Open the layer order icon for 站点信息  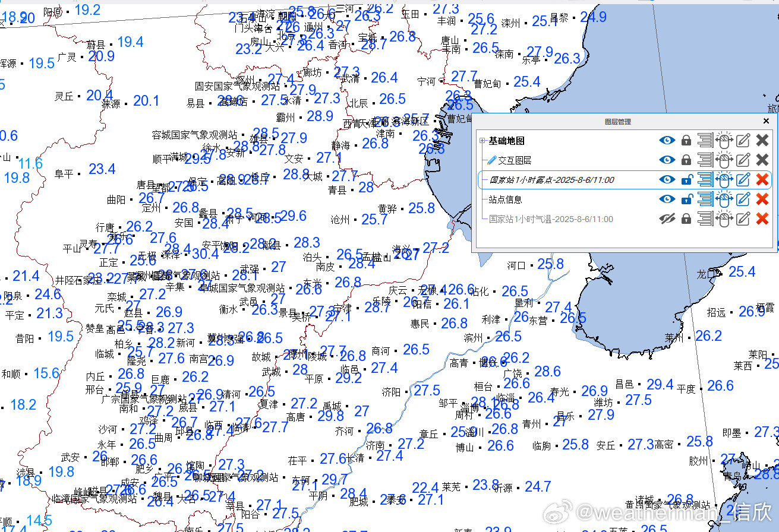pos(705,199)
